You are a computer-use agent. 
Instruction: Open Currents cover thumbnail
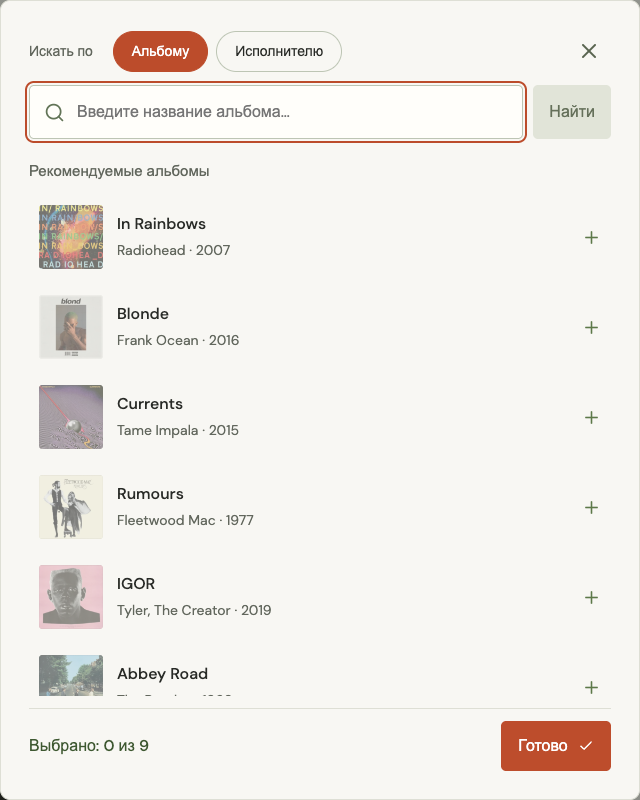(x=71, y=417)
